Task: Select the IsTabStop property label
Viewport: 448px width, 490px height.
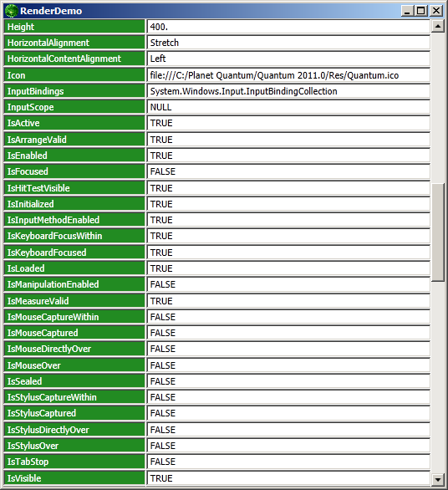Action: click(x=74, y=462)
